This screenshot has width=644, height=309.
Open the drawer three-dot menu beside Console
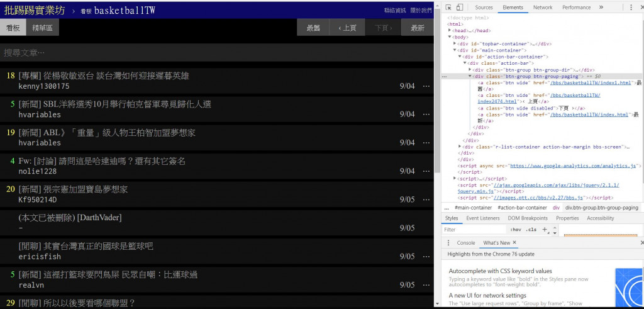pos(448,243)
